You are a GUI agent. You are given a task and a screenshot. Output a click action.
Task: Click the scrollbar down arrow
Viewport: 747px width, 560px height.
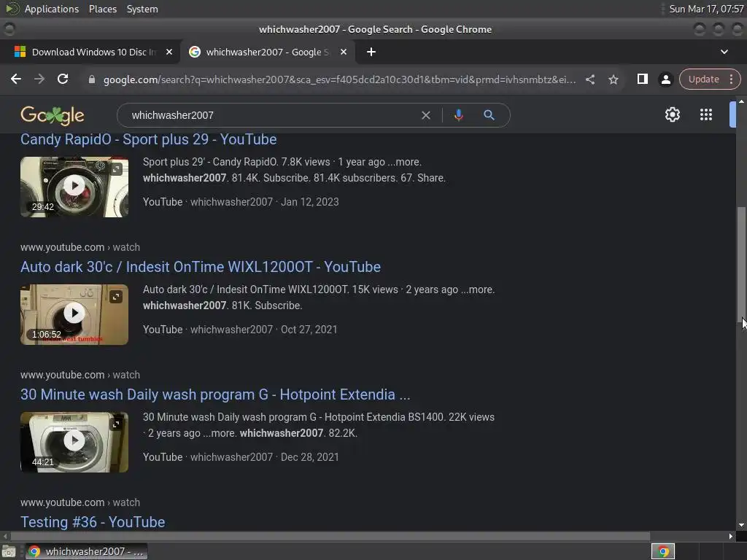(x=741, y=525)
